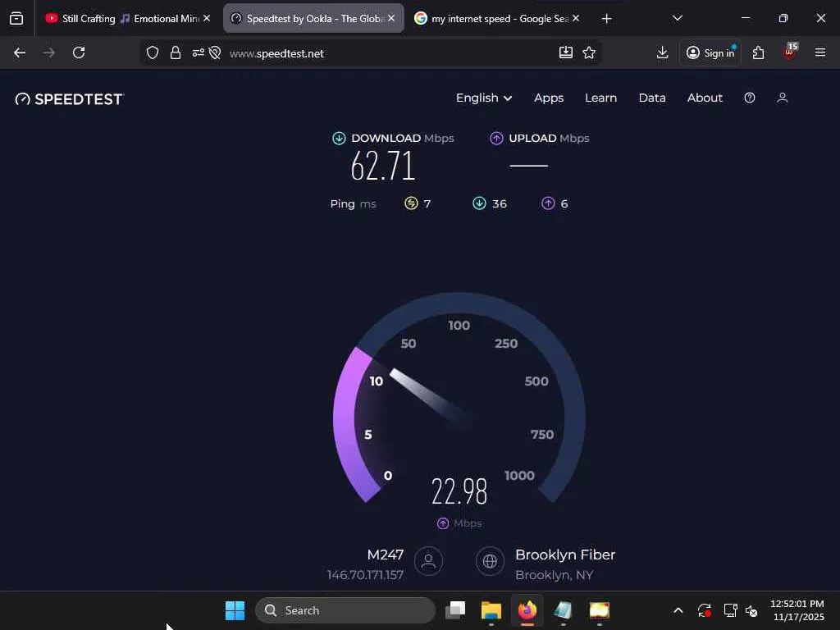
Task: Open the taskbar clock and date
Action: tap(797, 610)
